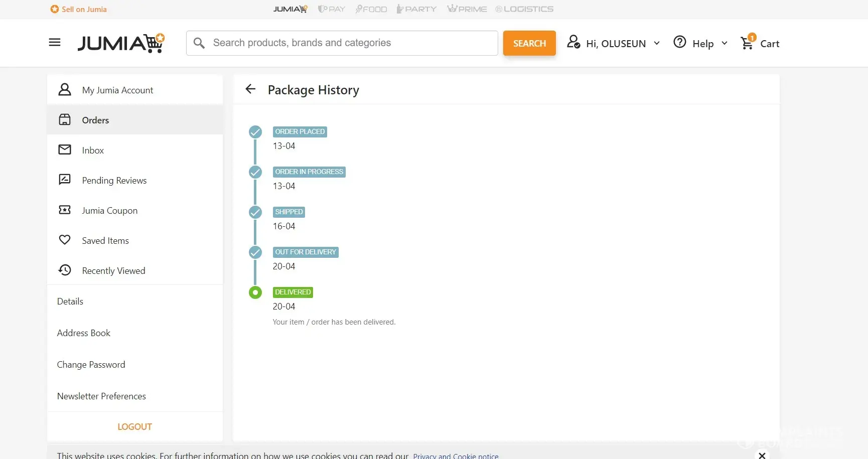The image size is (868, 459).
Task: Expand the Hi, OLUSEUN account dropdown
Action: click(x=614, y=43)
